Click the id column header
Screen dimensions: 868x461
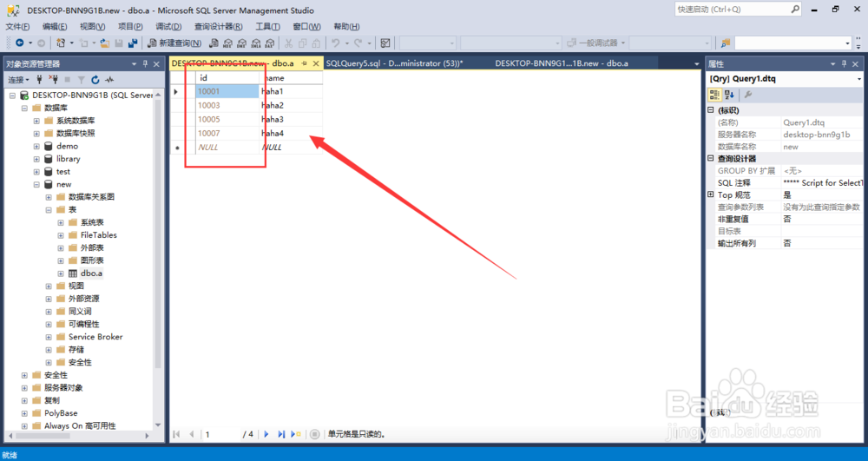click(227, 78)
